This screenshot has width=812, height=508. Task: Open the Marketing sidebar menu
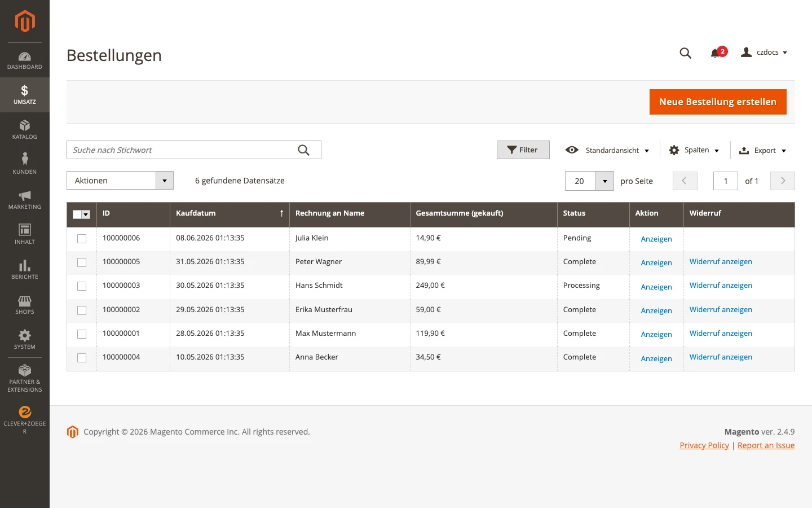click(x=25, y=200)
